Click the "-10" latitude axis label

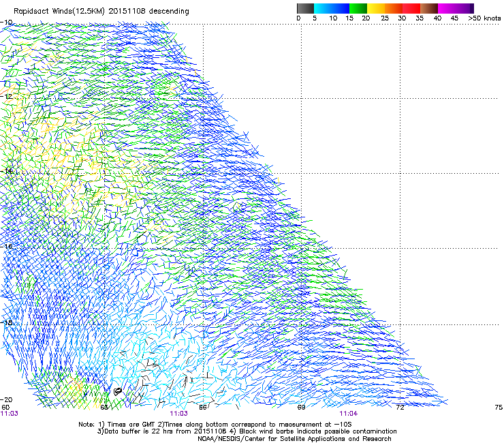(6, 22)
